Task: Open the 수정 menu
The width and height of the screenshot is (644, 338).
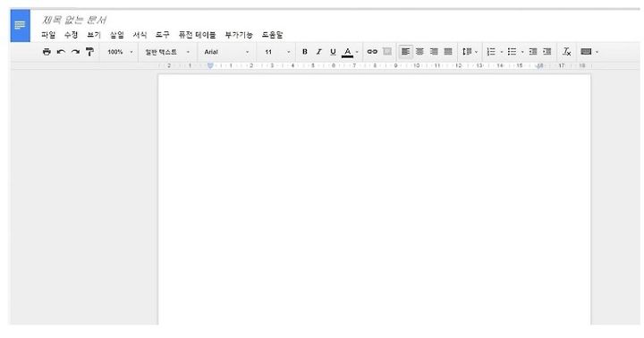Action: [71, 35]
